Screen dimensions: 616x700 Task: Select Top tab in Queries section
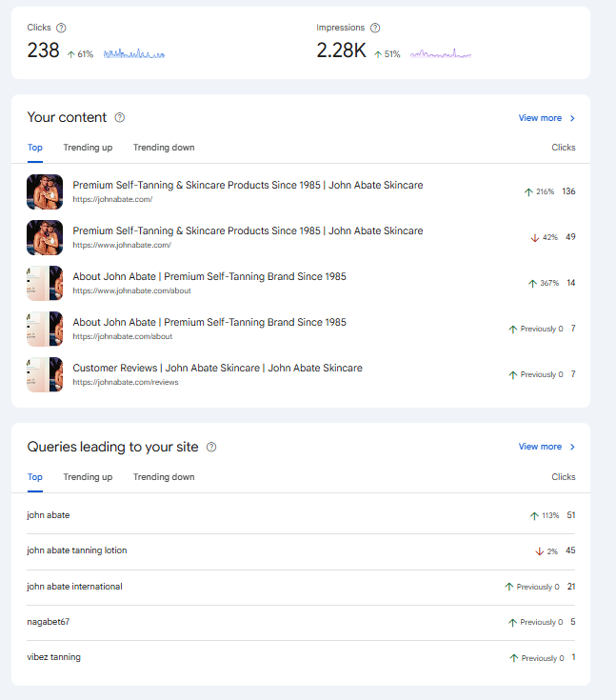35,477
